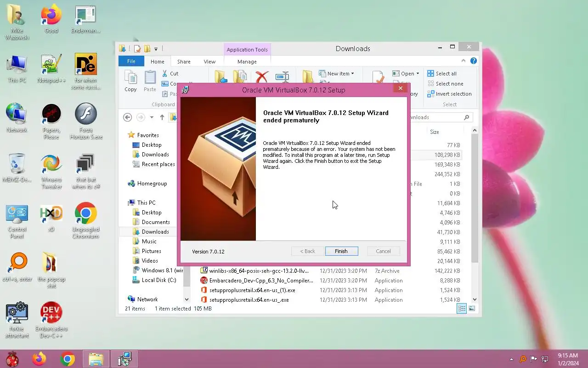Collapse the Explorer ribbon with the chevron
The width and height of the screenshot is (588, 368).
(464, 61)
